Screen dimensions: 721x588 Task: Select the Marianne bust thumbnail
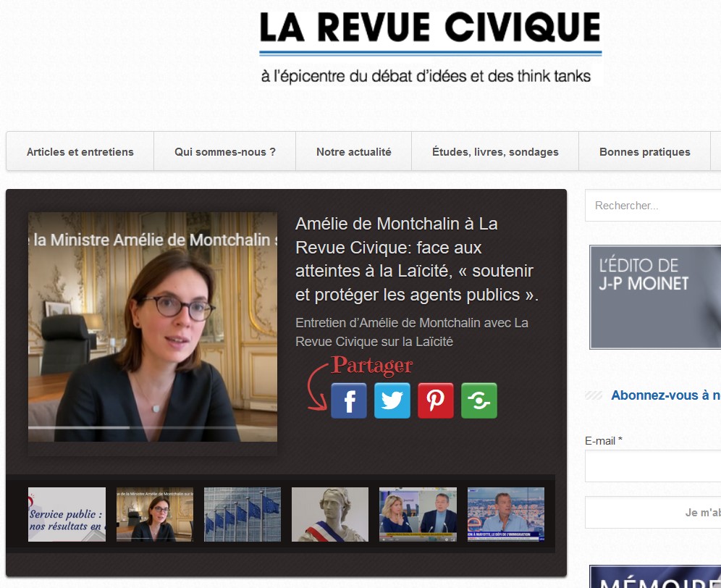tap(330, 514)
